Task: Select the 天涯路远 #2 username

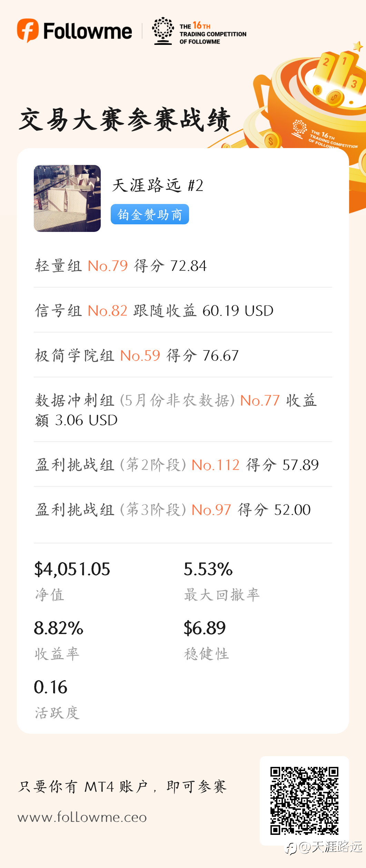Action: point(158,185)
